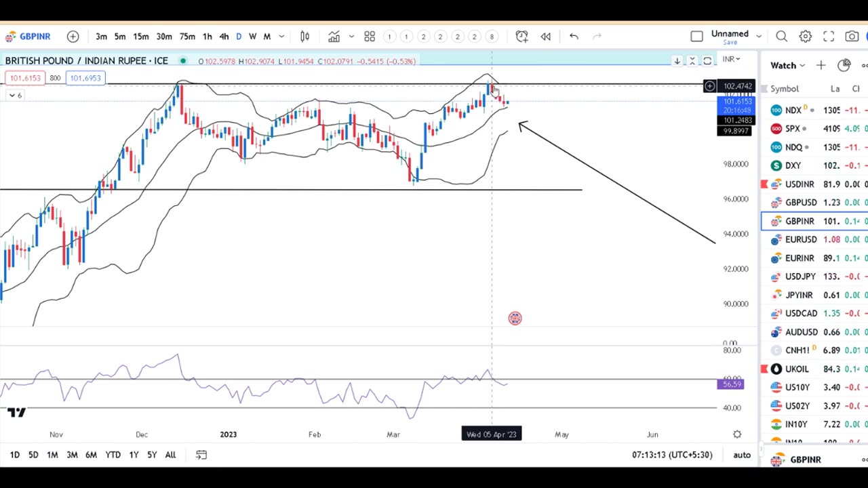868x488 pixels.
Task: Choose the 1h interval
Action: [207, 37]
